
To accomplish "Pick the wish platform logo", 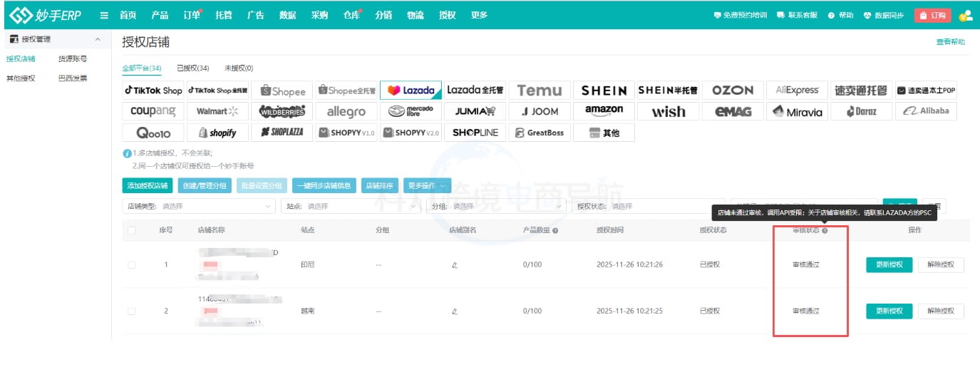I will (669, 111).
